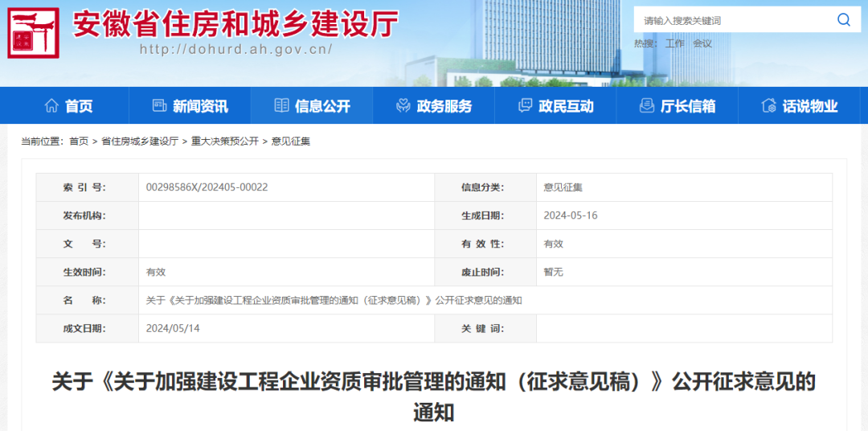
Task: Open the 省住房城乡建设厅 breadcrumb link
Action: pyautogui.click(x=140, y=142)
